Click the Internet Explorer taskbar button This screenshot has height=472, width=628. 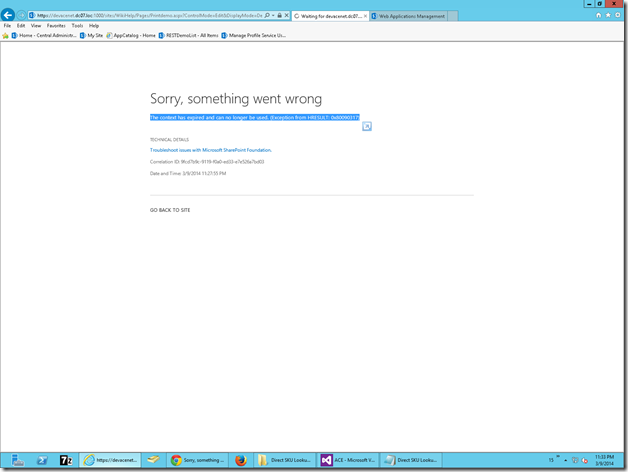110,460
